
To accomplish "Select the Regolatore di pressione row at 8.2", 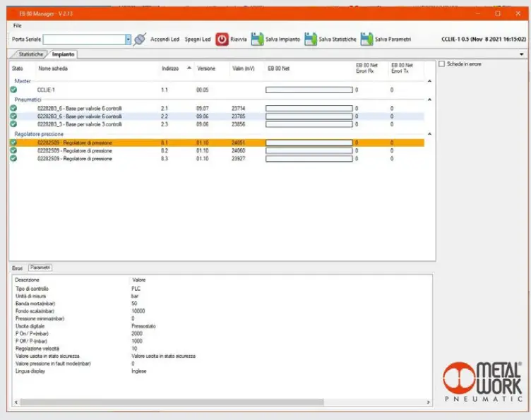I will pyautogui.click(x=217, y=150).
